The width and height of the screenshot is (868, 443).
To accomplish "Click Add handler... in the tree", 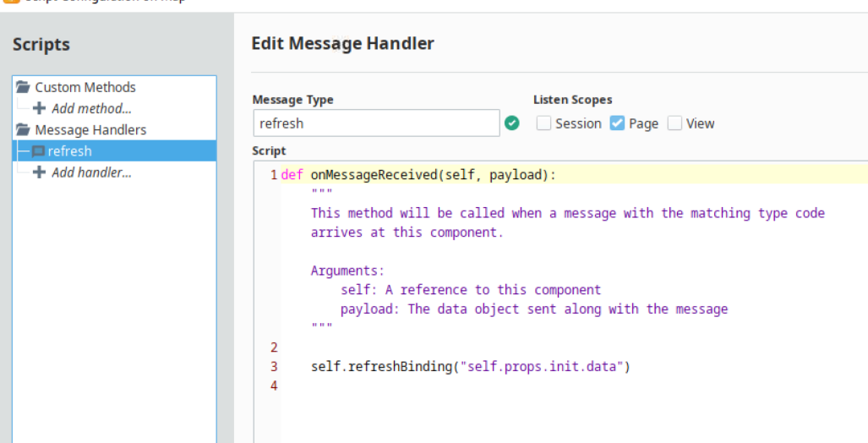I will coord(91,172).
